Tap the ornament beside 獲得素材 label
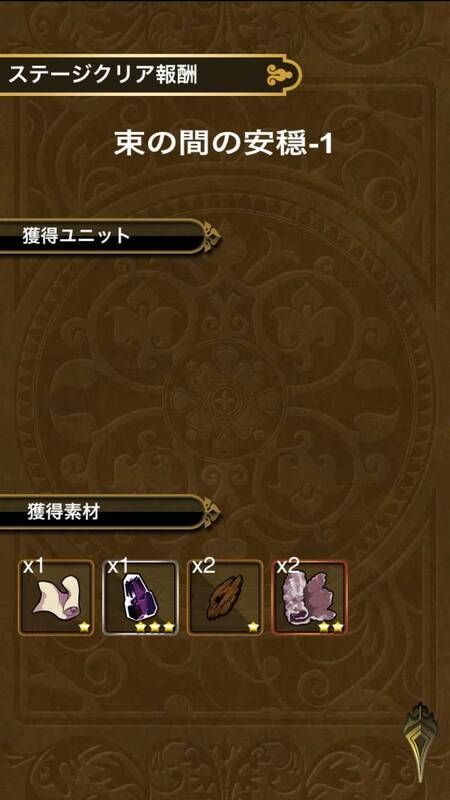 click(x=210, y=513)
